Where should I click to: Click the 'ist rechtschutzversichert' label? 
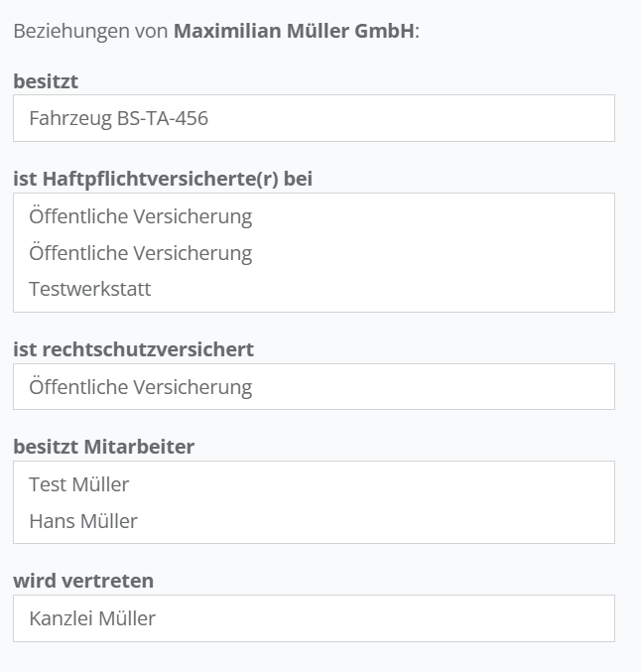(133, 349)
